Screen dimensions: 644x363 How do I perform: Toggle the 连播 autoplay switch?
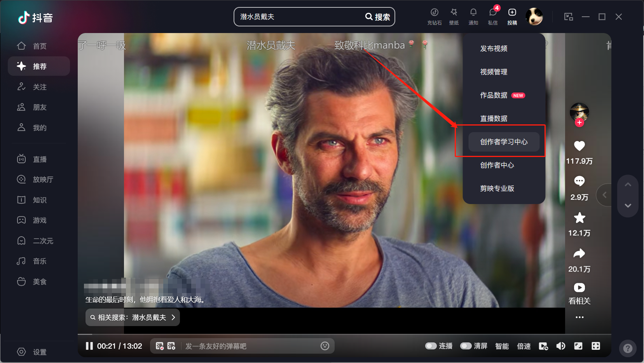click(431, 346)
